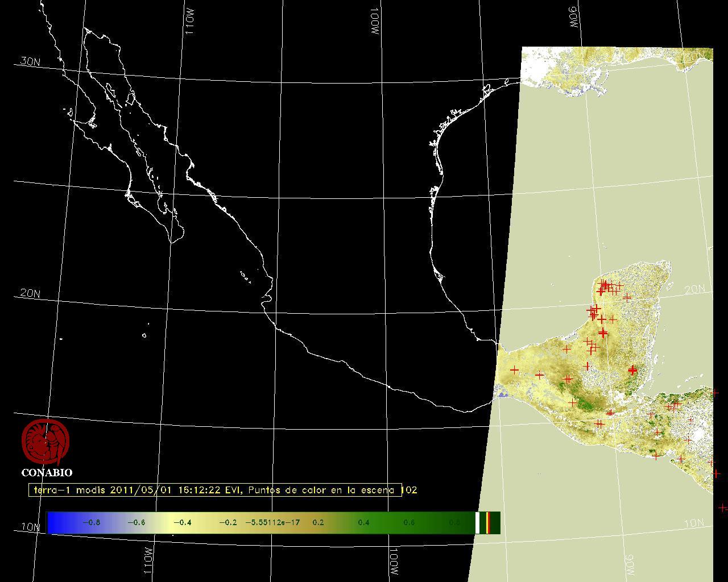This screenshot has height=582, width=728.
Task: Click the red-yellow stripe at the color bar end
Action: pyautogui.click(x=487, y=522)
